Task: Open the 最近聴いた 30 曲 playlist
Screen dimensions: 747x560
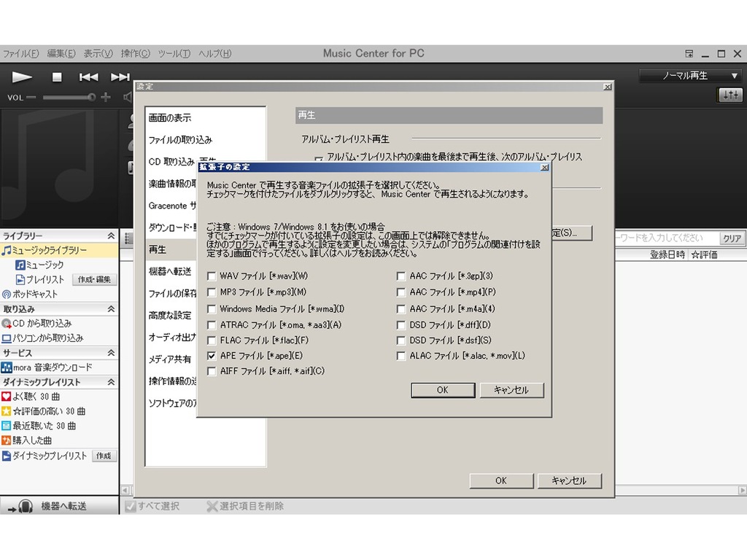Action: pyautogui.click(x=39, y=426)
